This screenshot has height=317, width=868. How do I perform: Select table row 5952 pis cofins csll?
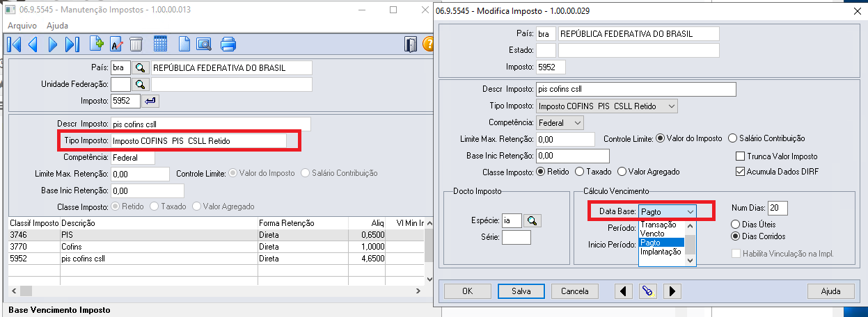coord(216,258)
